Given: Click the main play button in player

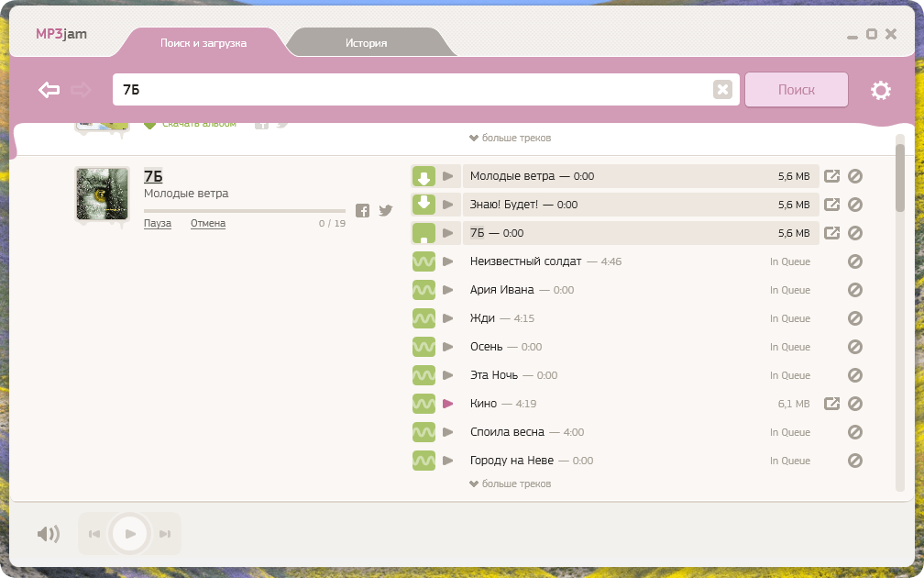Looking at the screenshot, I should click(x=129, y=534).
